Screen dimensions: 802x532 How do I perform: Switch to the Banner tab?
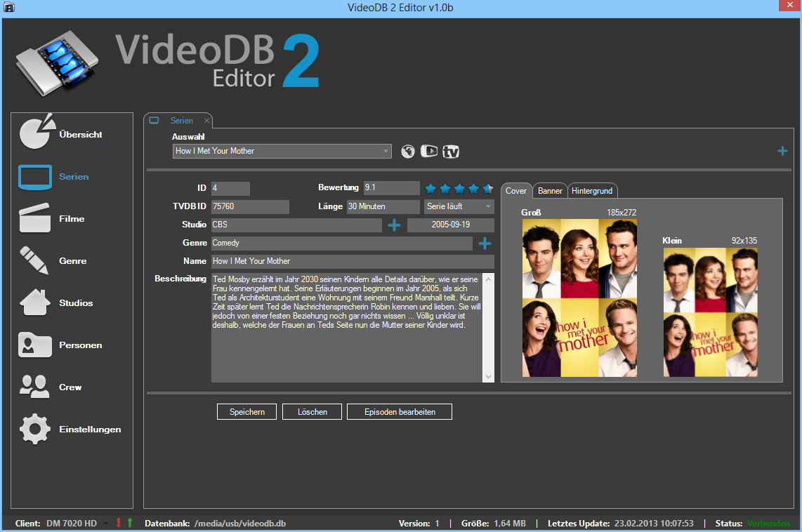tap(550, 191)
